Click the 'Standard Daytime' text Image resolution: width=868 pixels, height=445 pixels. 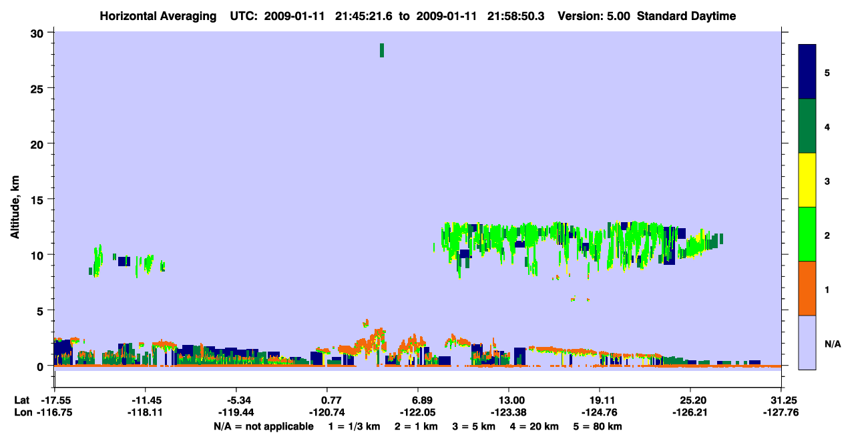click(686, 16)
